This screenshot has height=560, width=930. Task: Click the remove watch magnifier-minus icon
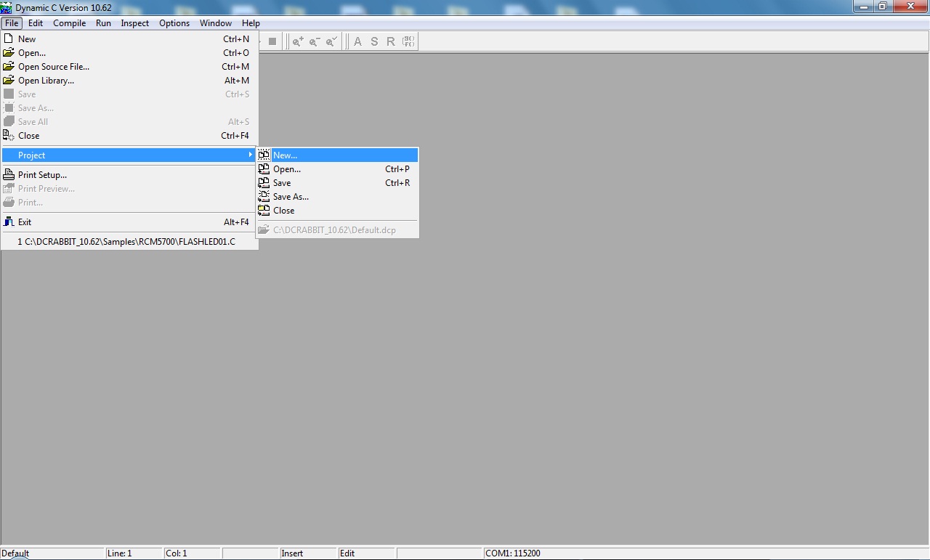(315, 41)
